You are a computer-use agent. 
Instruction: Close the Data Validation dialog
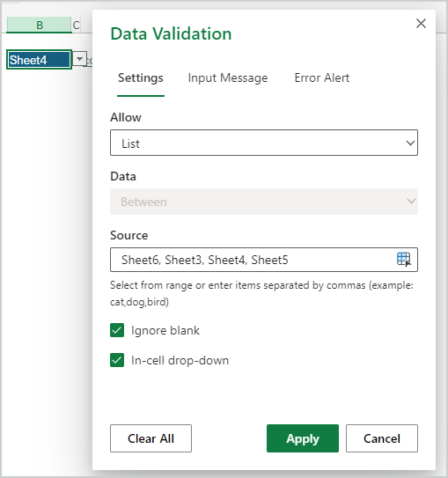tap(421, 23)
